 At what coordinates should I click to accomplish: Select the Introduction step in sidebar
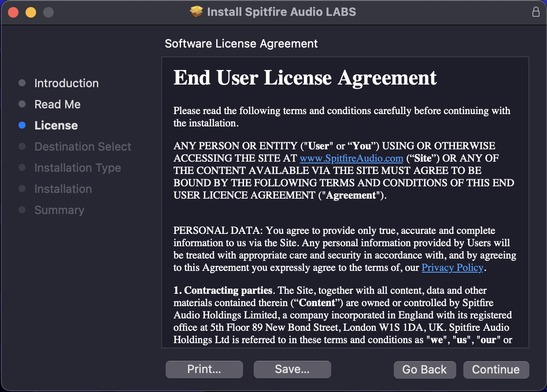click(x=67, y=83)
